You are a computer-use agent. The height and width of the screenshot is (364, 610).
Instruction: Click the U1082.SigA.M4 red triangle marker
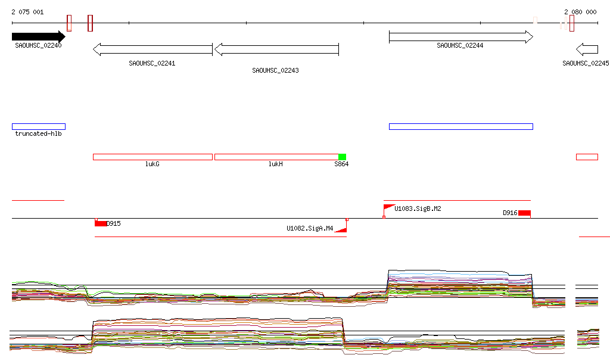(341, 229)
